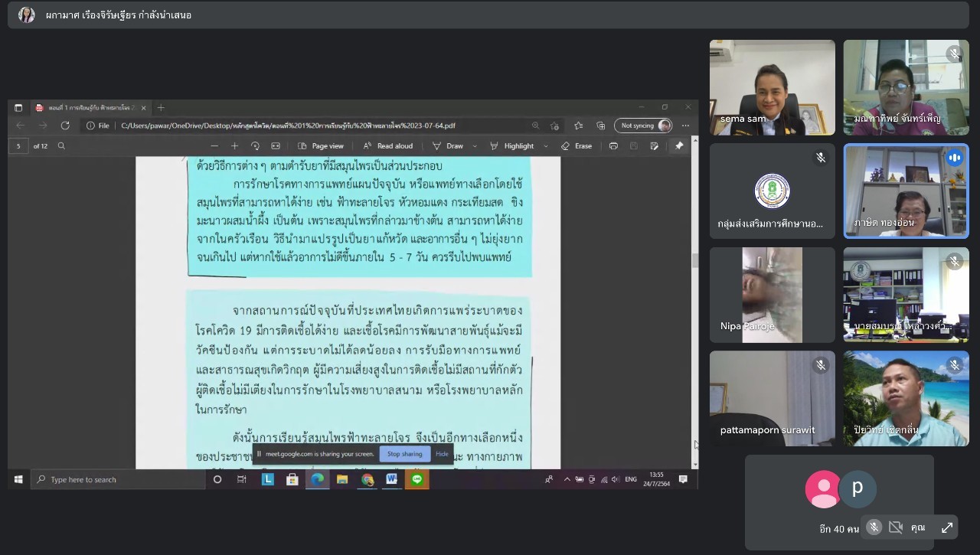The height and width of the screenshot is (555, 980).
Task: Click the browser refresh icon
Action: [65, 126]
